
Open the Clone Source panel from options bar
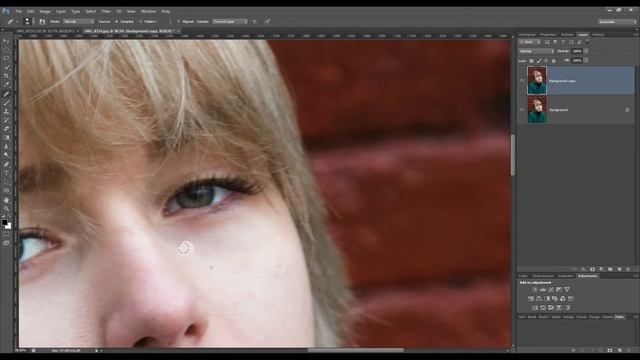[42, 21]
